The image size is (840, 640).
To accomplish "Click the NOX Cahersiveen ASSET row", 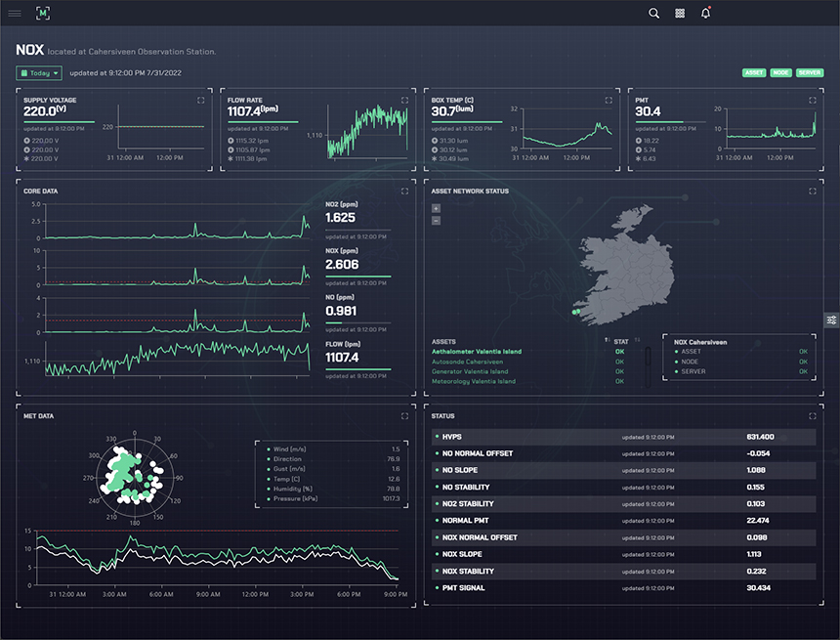I will [741, 352].
